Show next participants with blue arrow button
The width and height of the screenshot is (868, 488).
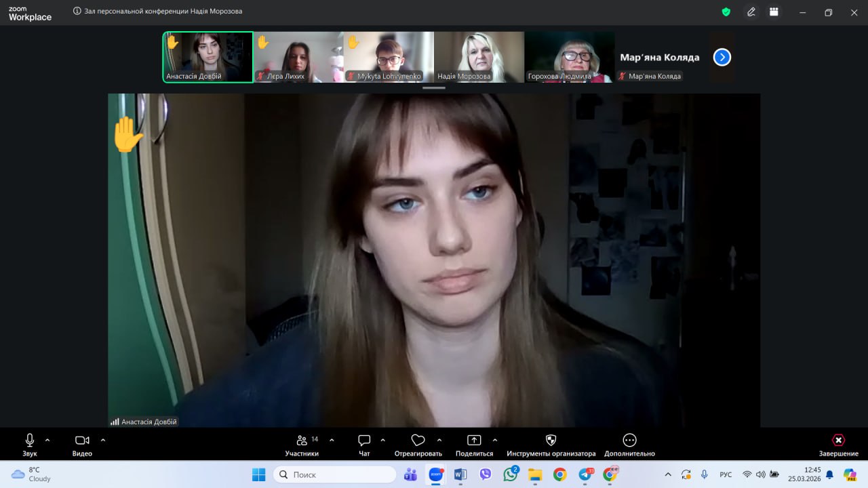pos(722,58)
